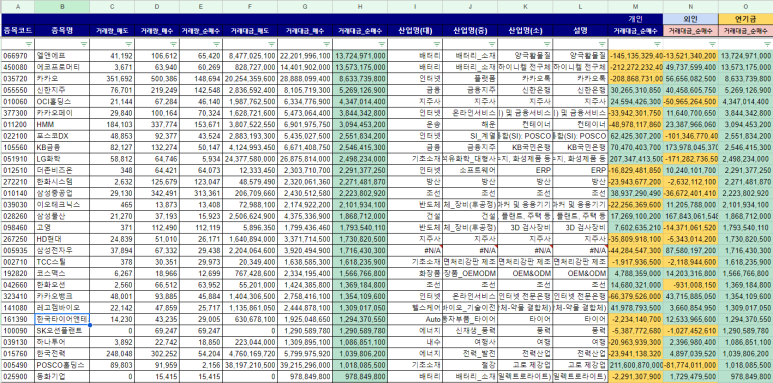Select the cell containing LG화학
Viewport: 773px width, 383px height.
[62, 158]
